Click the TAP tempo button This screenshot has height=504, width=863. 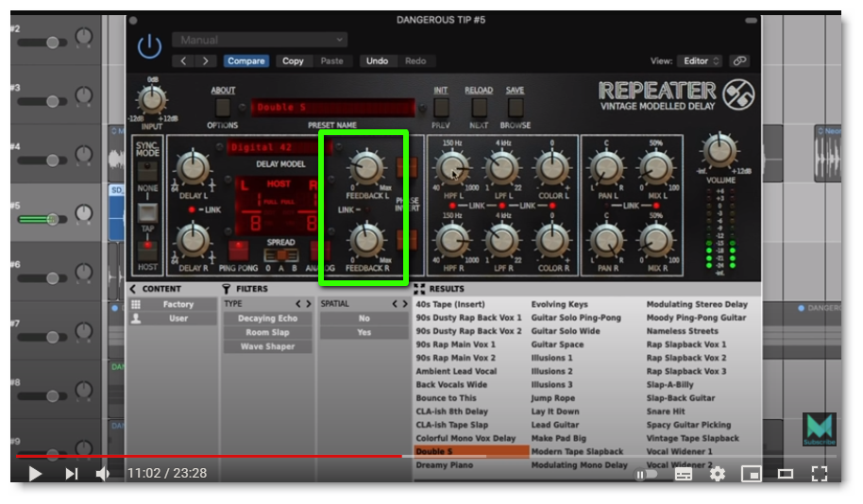(147, 213)
